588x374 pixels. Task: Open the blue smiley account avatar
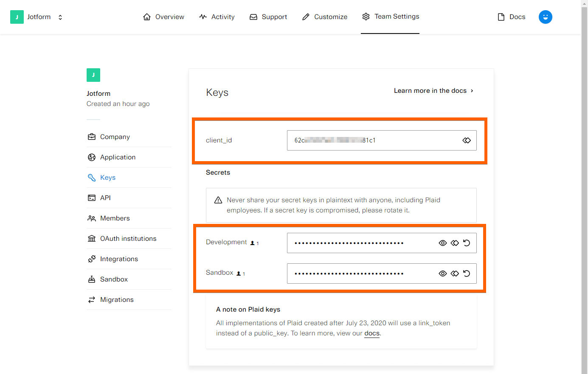click(x=545, y=17)
